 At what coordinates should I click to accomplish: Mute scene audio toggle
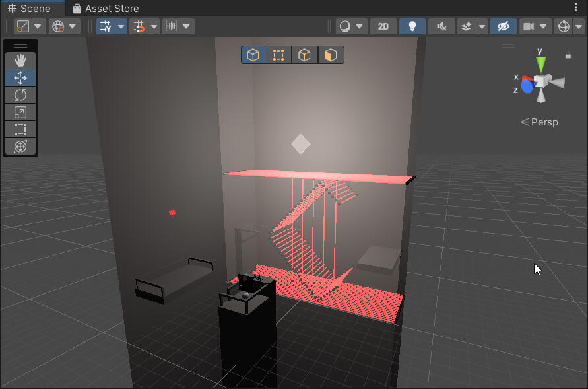click(x=441, y=26)
